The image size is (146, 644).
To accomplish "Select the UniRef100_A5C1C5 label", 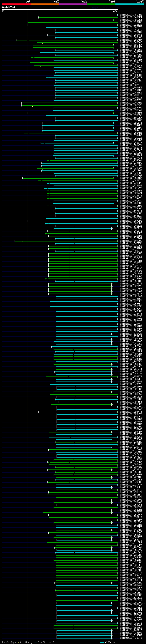I will [131, 178].
